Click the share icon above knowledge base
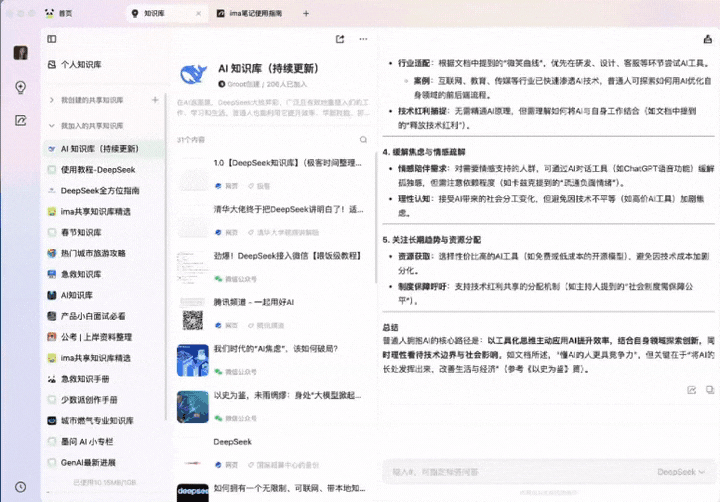Viewport: 720px width, 502px height. [x=340, y=39]
